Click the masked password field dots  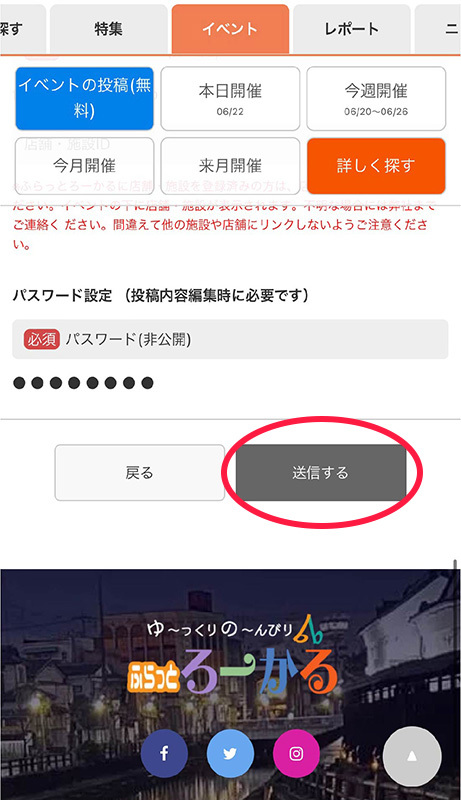pyautogui.click(x=83, y=383)
